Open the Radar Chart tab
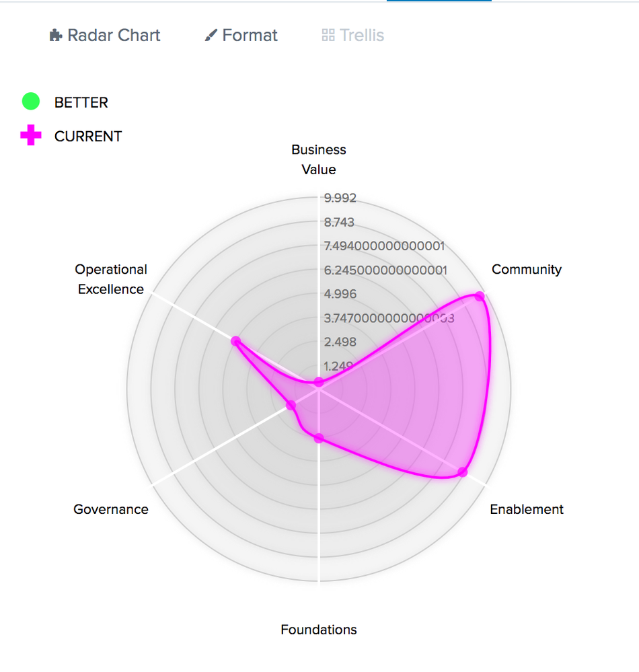Screen dimensions: 639x672 click(106, 36)
